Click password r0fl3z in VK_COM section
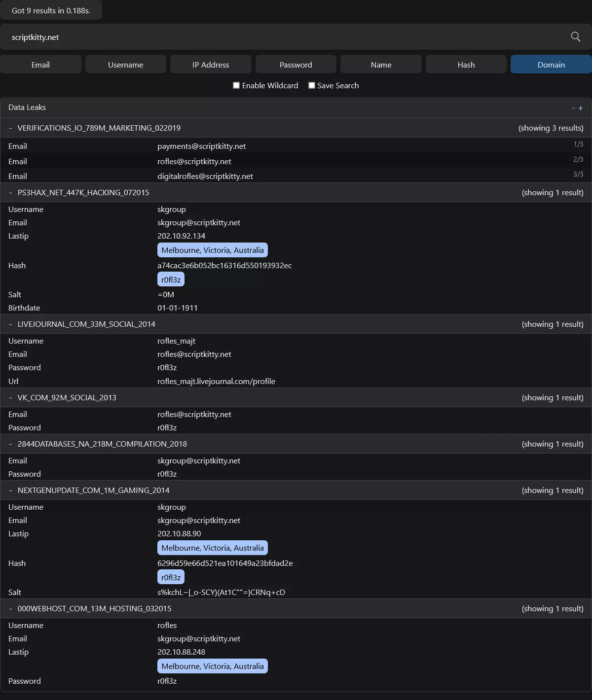The image size is (592, 700). pyautogui.click(x=167, y=427)
